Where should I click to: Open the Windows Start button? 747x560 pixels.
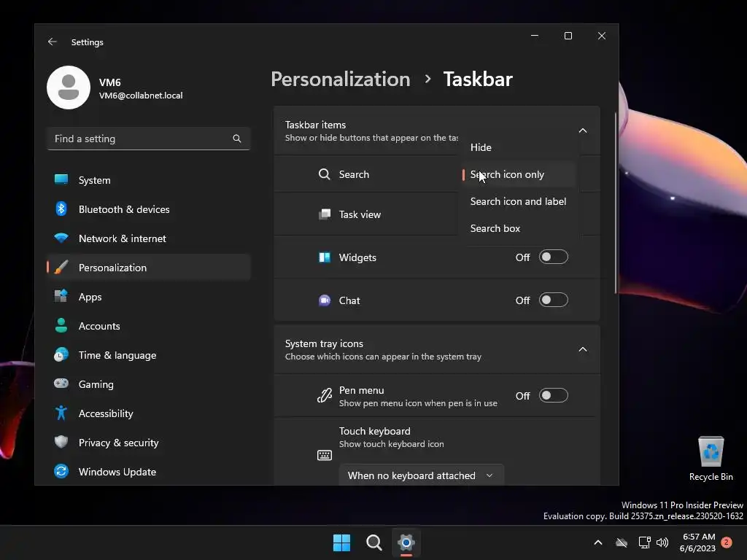tap(341, 542)
